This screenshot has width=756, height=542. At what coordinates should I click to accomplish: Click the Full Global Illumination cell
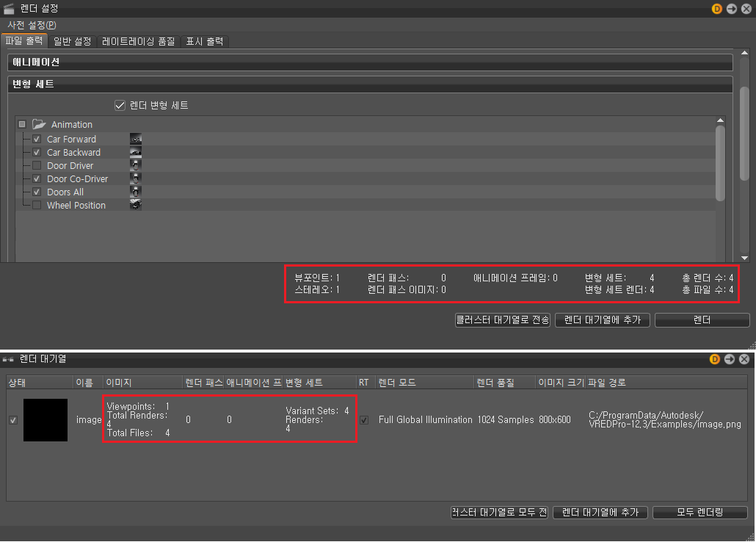click(x=425, y=420)
